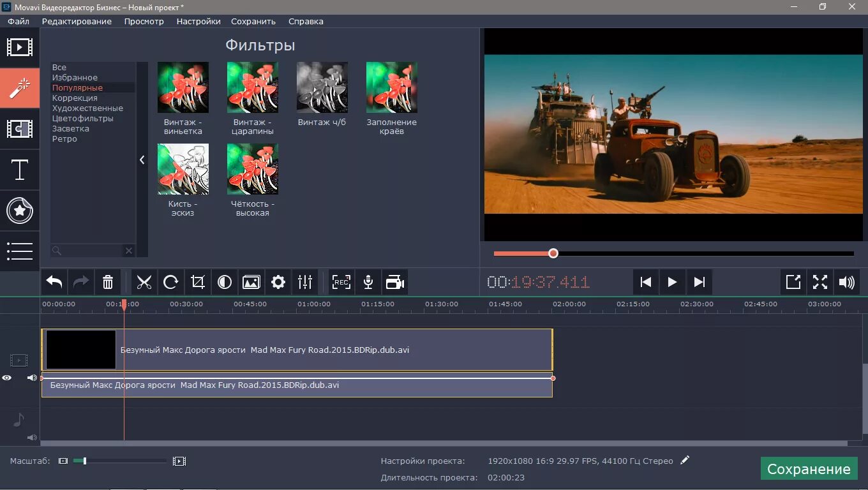Screen dimensions: 868x490
Task: Select the Избранное filter category
Action: click(x=75, y=77)
